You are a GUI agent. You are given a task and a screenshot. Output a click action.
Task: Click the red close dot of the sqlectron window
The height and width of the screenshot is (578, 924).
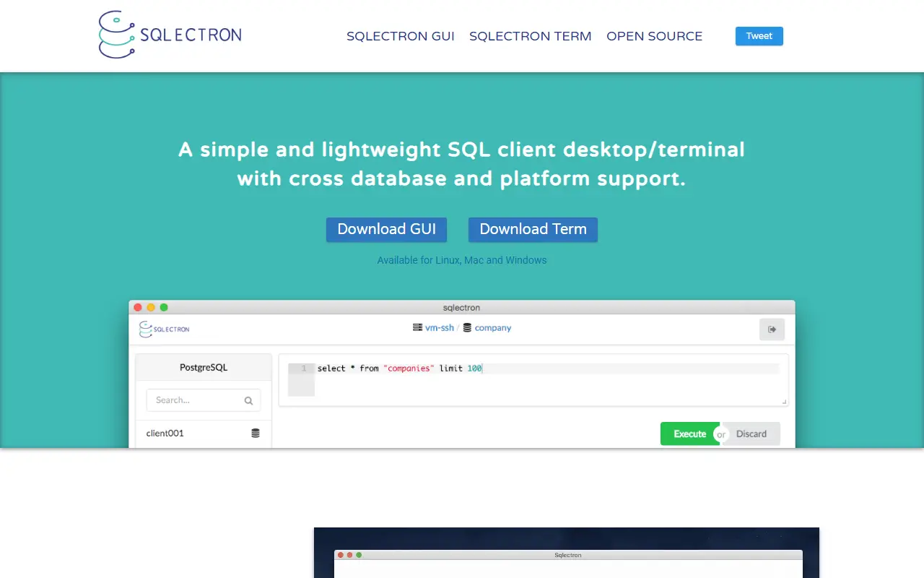138,307
